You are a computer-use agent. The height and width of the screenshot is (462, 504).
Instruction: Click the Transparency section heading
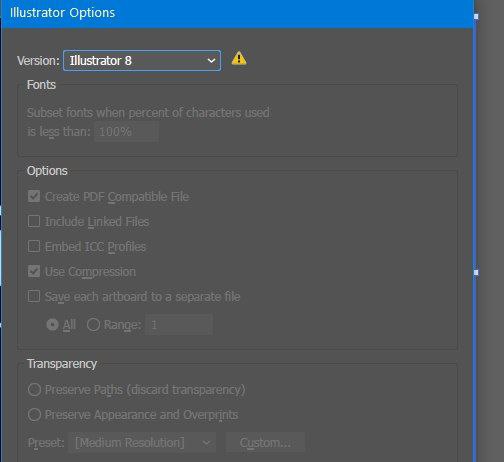62,364
